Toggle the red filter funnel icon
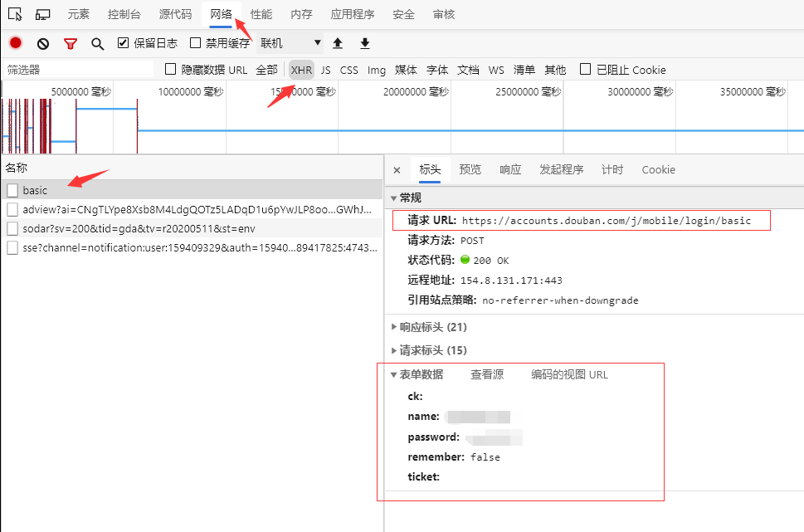The image size is (804, 532). [x=71, y=44]
